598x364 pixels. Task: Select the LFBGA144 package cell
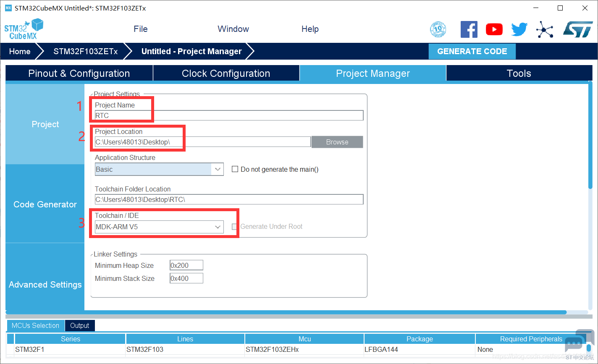point(420,349)
